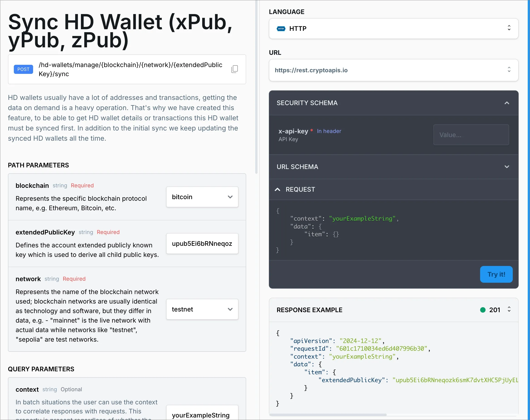
Task: Open the blockchain bitcoin dropdown
Action: 202,197
